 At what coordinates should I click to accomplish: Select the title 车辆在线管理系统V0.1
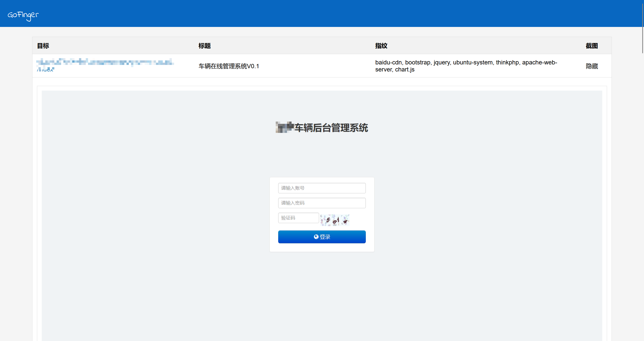pos(229,66)
